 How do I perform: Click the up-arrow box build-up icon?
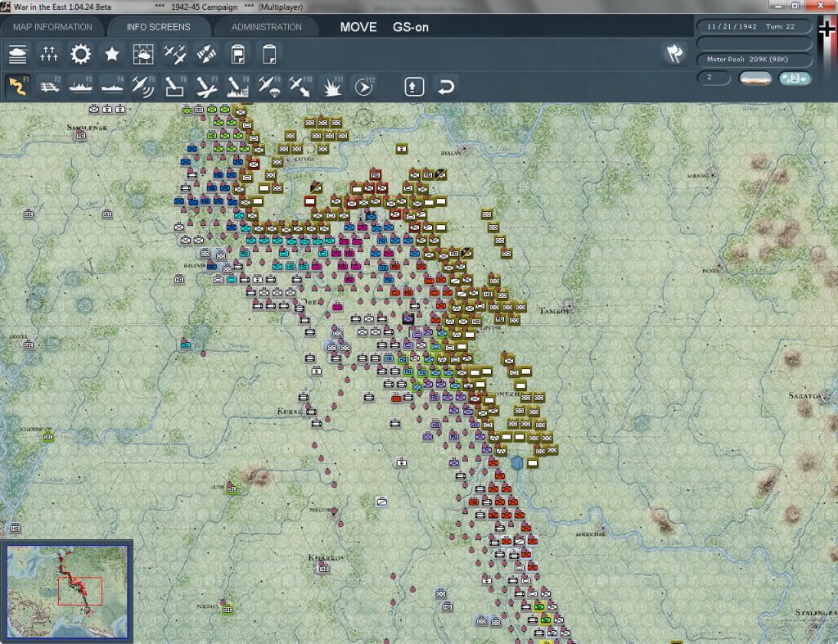point(414,86)
